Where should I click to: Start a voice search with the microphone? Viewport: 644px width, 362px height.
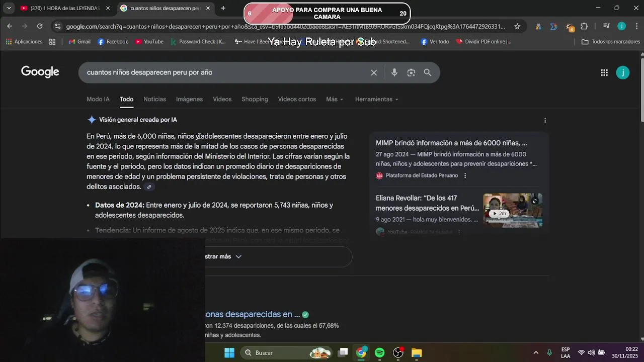pos(394,72)
